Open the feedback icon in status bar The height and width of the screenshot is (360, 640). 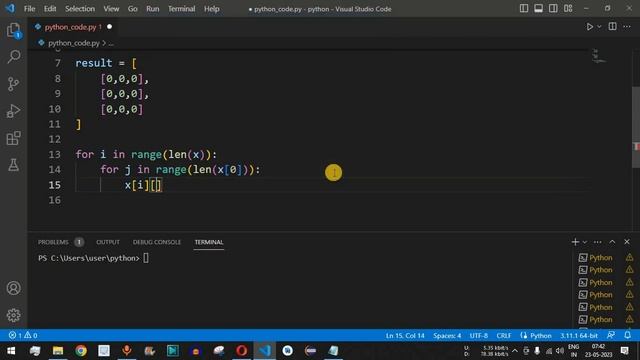coord(611,335)
